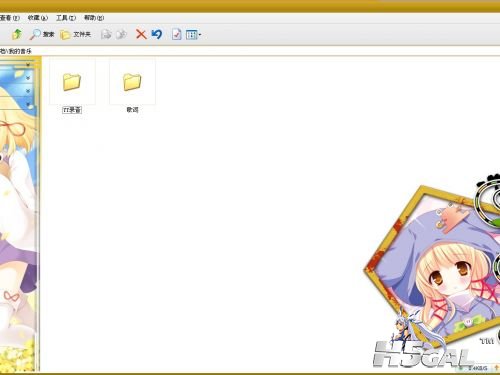Select the TT录音 folder icon
Screen dimensions: 500x375
[x=72, y=82]
